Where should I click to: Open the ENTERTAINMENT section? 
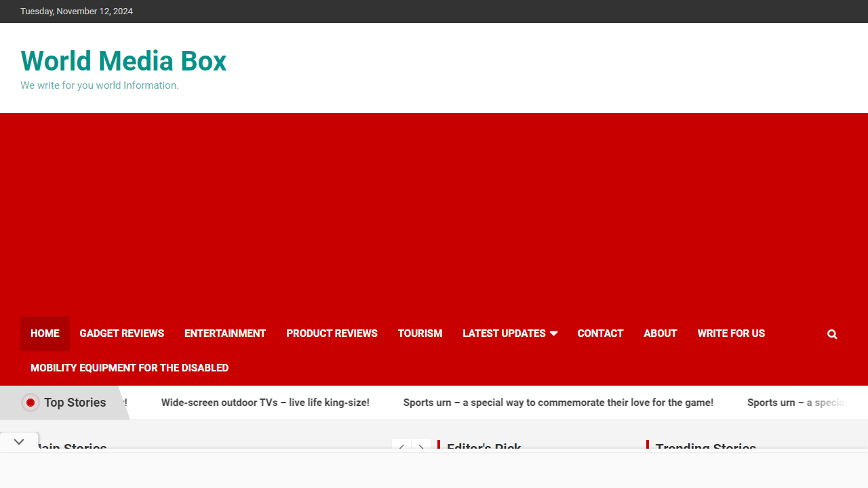(224, 333)
